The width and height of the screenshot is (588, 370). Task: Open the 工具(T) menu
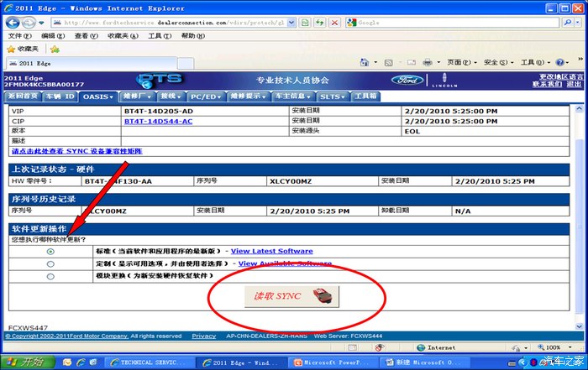(160, 36)
